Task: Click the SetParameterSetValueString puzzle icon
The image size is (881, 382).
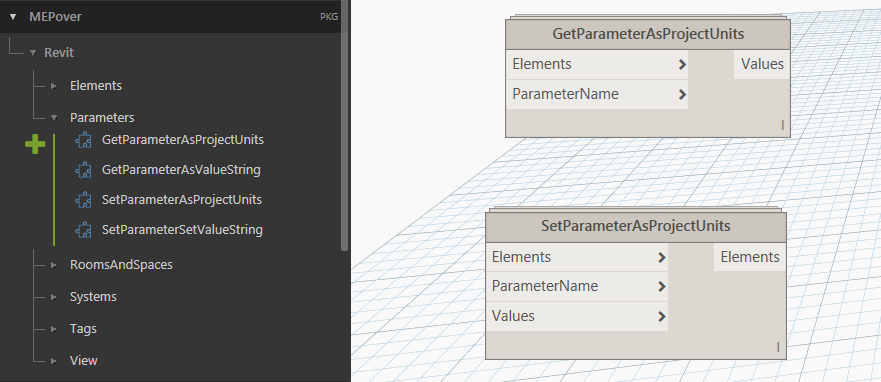Action: coord(84,230)
